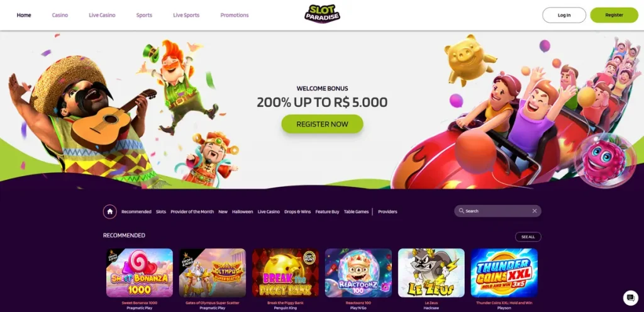
Task: Focus the game Search input field
Action: pyautogui.click(x=497, y=211)
